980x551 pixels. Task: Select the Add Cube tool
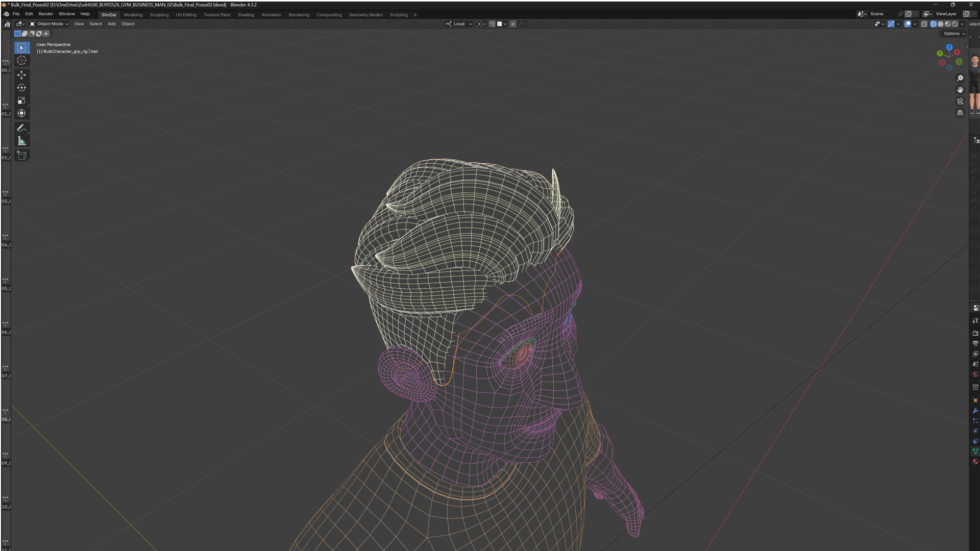pyautogui.click(x=21, y=155)
